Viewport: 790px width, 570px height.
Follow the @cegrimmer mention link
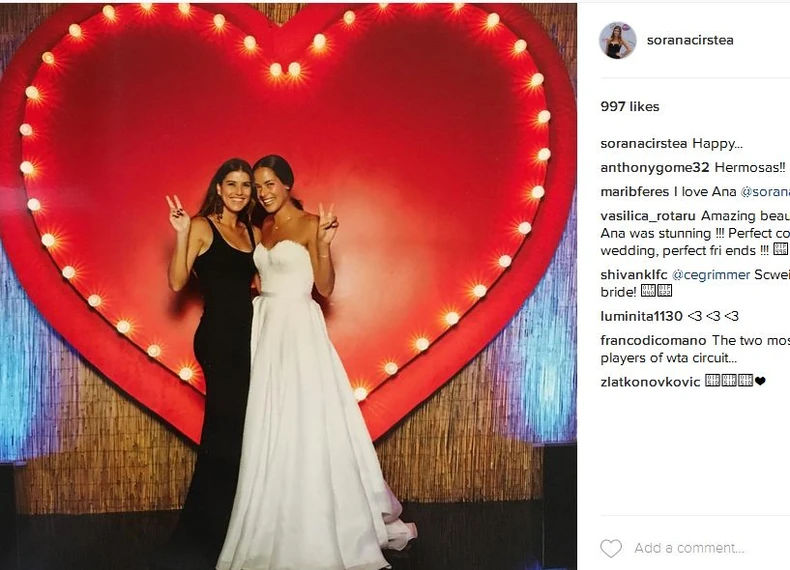pyautogui.click(x=711, y=275)
